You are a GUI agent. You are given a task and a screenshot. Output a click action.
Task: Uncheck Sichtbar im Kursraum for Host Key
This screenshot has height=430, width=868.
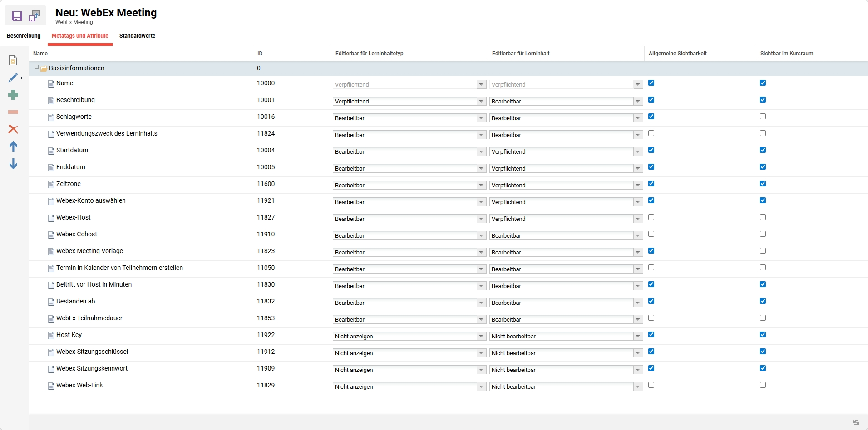click(x=763, y=335)
